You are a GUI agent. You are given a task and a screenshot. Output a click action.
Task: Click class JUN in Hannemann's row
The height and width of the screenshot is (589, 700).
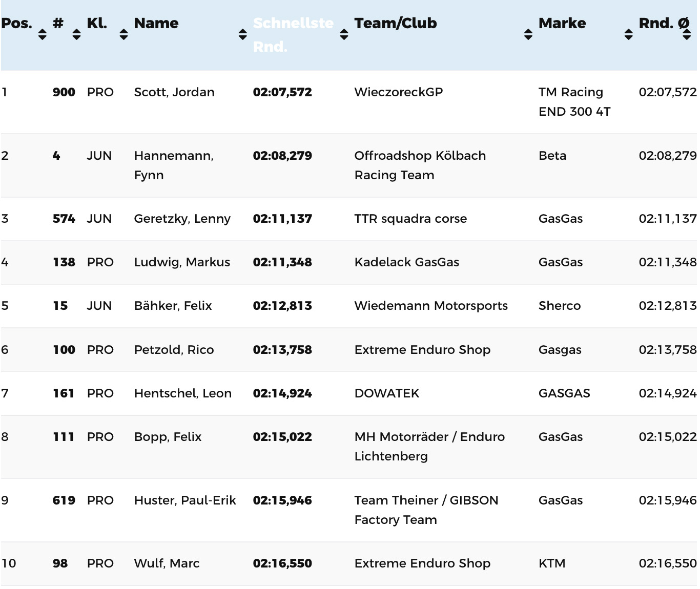99,156
